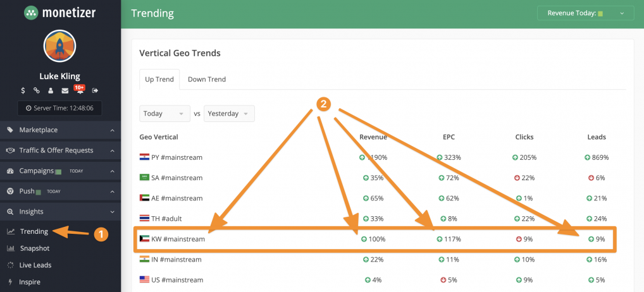The height and width of the screenshot is (292, 644).
Task: Click the Snapshot bar chart icon
Action: pyautogui.click(x=11, y=248)
